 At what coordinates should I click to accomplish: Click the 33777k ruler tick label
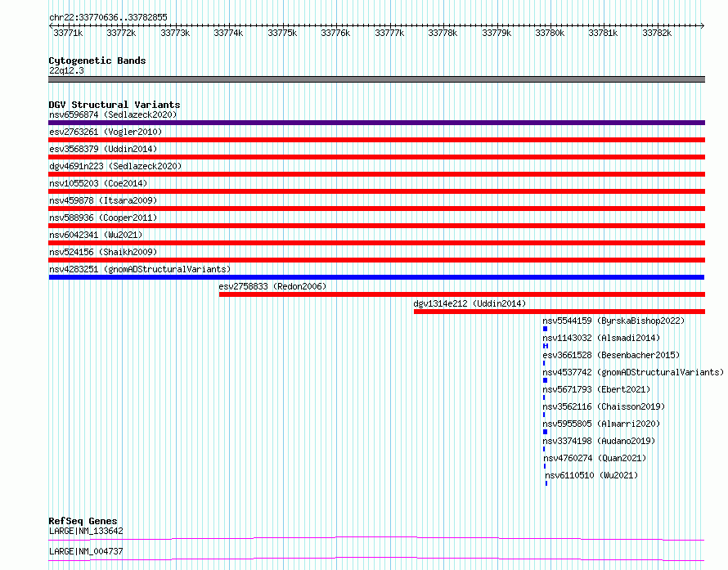(389, 33)
